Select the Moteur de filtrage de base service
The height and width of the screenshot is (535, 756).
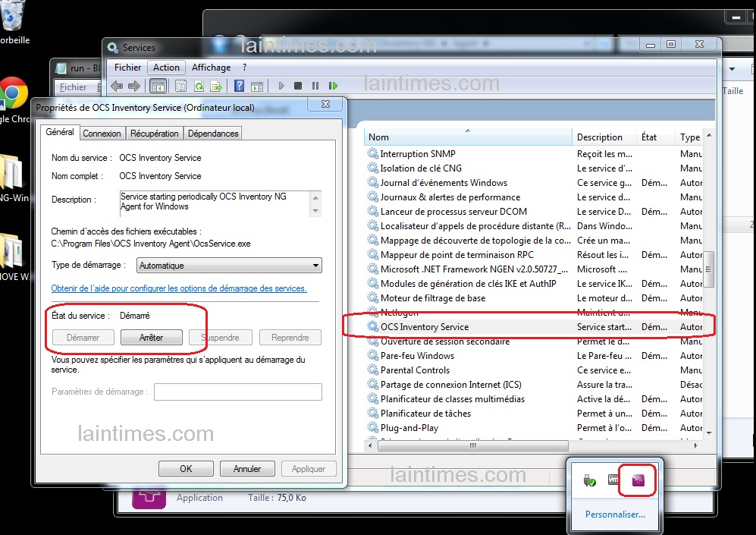coord(535,298)
